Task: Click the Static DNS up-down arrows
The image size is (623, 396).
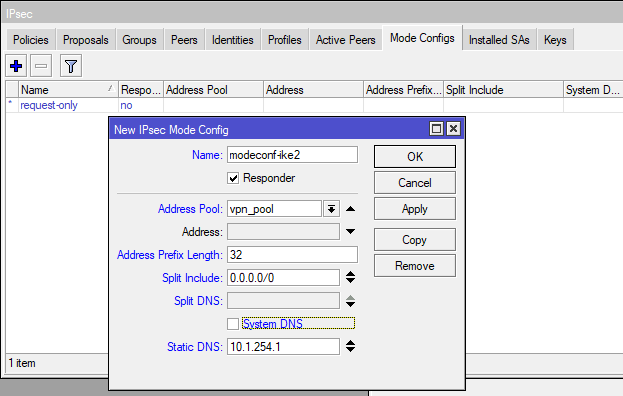Action: coord(350,346)
